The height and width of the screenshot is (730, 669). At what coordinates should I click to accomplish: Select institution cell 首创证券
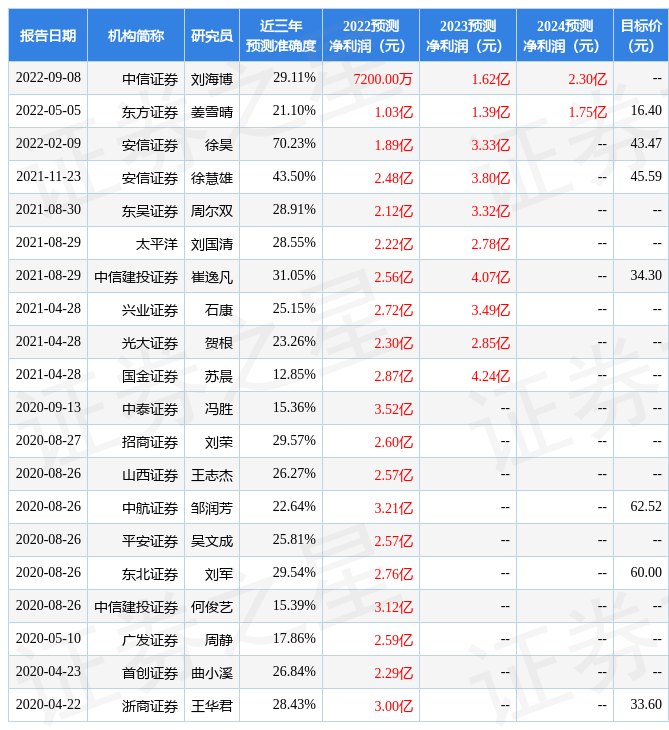click(x=150, y=674)
